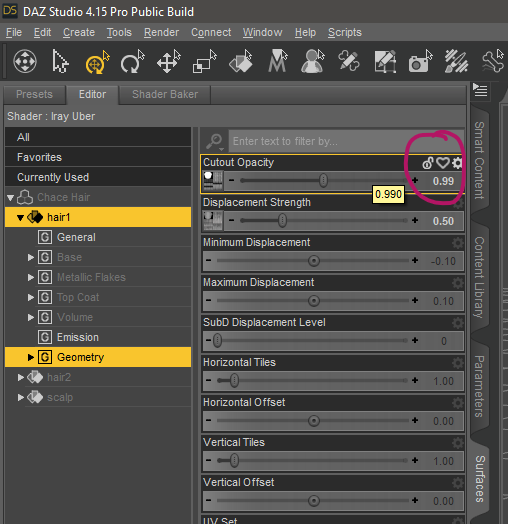Select the Currently Used filter

pyautogui.click(x=98, y=177)
